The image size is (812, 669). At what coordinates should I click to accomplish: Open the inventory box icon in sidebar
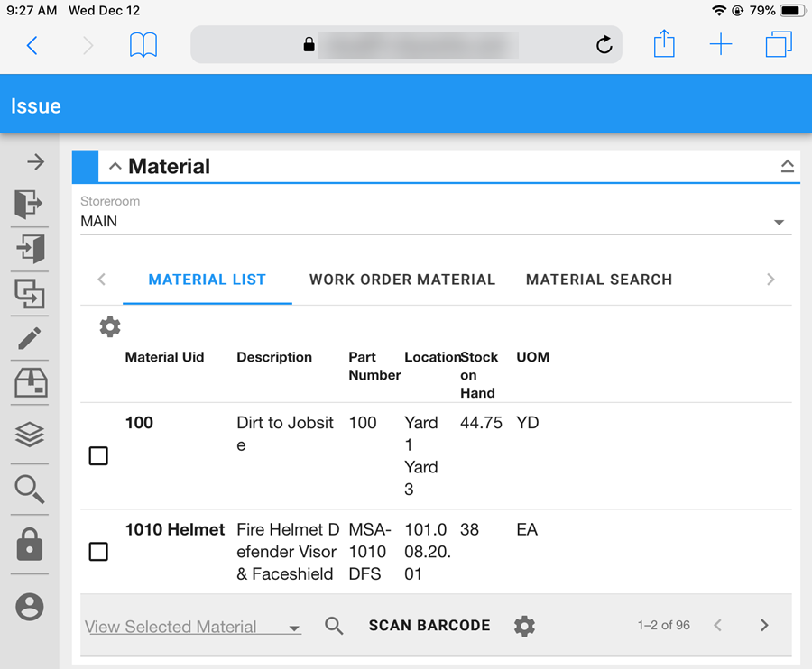(29, 385)
